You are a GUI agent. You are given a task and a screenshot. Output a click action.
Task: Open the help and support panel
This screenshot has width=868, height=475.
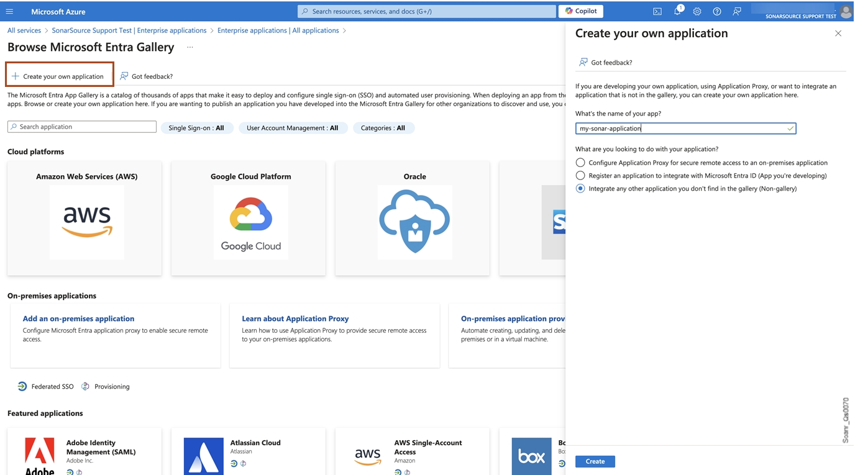pyautogui.click(x=716, y=11)
